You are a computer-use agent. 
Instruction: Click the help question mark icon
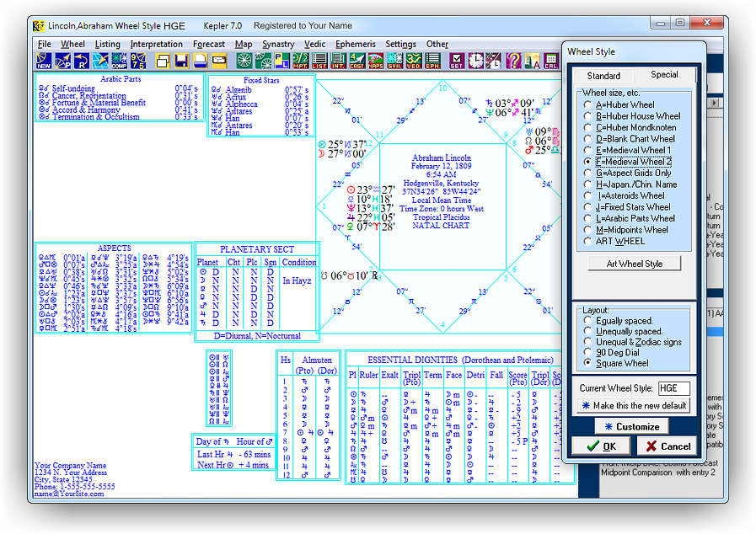pos(513,61)
